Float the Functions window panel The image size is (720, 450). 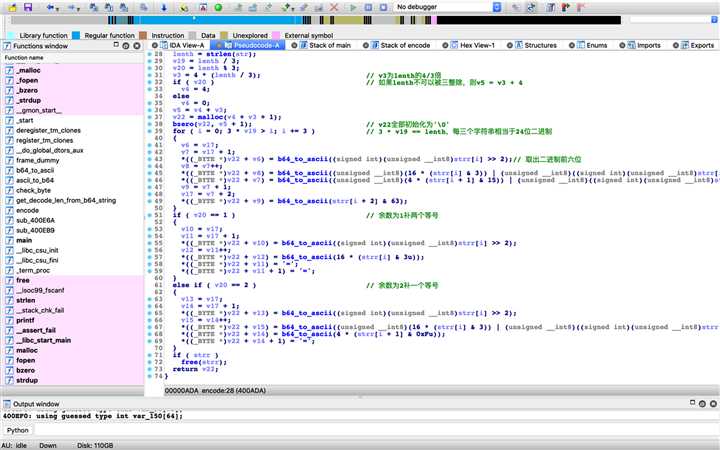116,45
